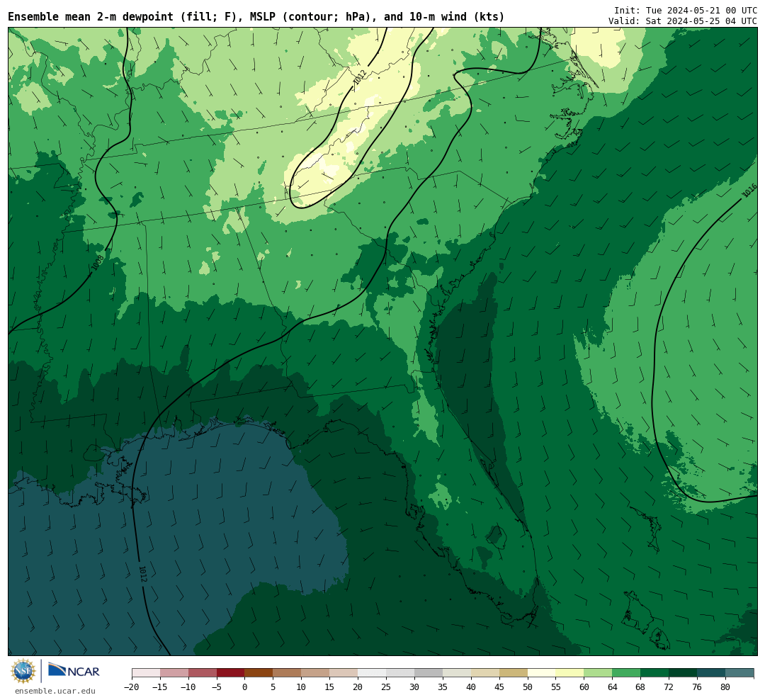
Task: Click the 1012 contour label in the Gulf
Action: pyautogui.click(x=142, y=574)
